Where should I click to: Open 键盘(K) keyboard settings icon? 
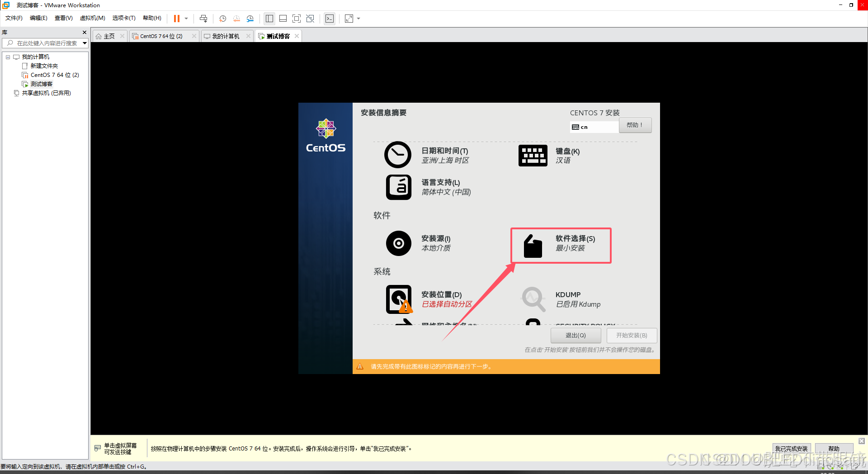click(x=533, y=156)
